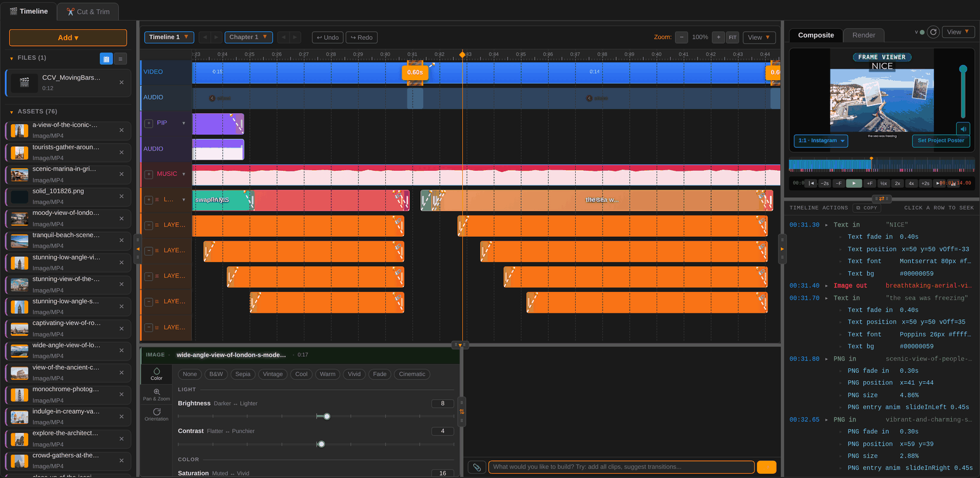Click the COPY button in Timeline Actions

[867, 208]
